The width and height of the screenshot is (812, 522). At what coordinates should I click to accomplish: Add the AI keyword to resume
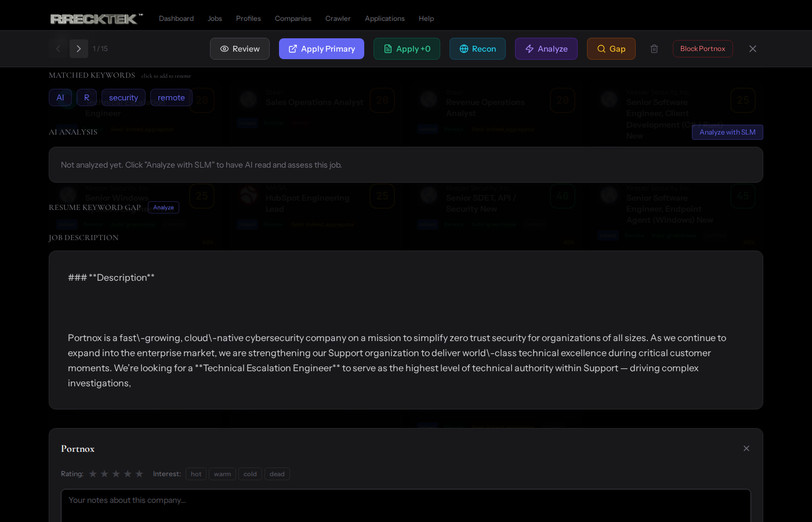60,97
